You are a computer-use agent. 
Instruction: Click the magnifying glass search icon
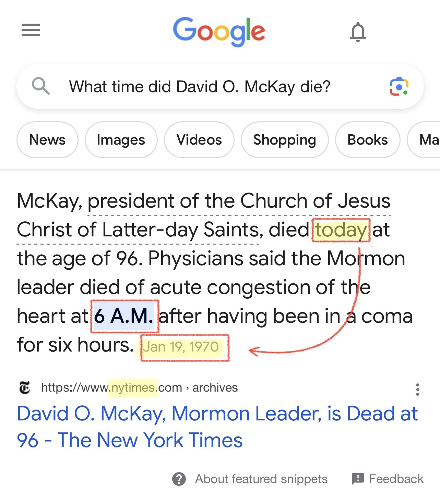[x=40, y=86]
